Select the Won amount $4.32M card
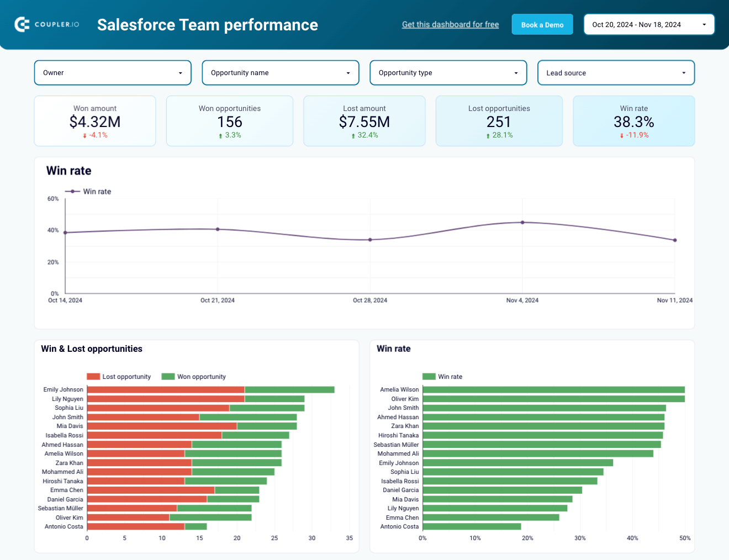 click(95, 121)
